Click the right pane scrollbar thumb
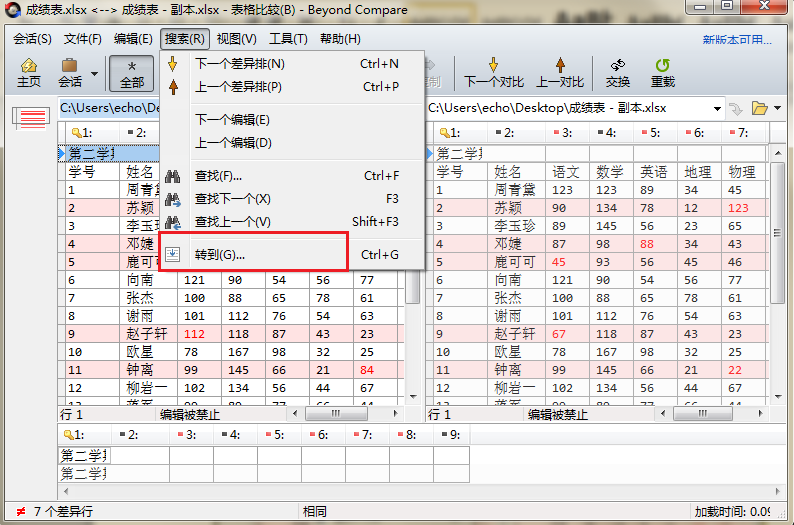 pyautogui.click(x=778, y=231)
